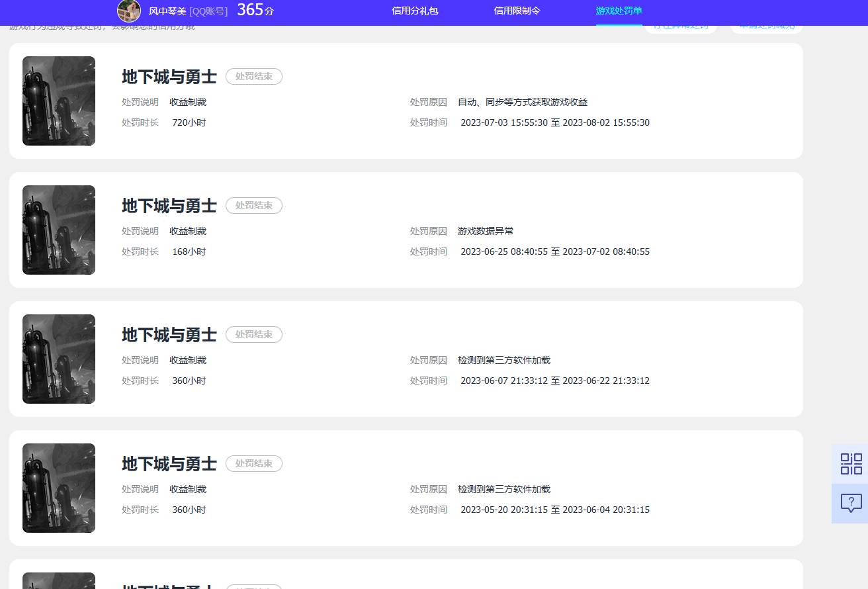Open game thumbnail of the 168小时 penalty
Image resolution: width=868 pixels, height=589 pixels.
point(59,230)
